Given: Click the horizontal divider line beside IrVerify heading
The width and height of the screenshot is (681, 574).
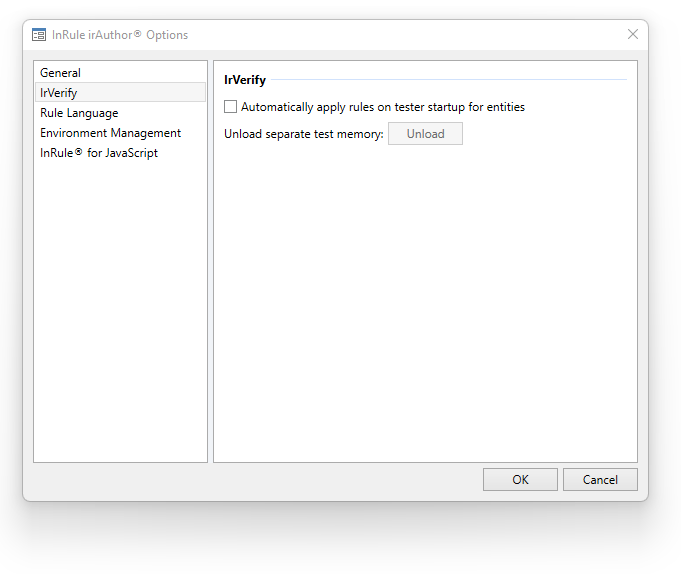Looking at the screenshot, I should (450, 80).
